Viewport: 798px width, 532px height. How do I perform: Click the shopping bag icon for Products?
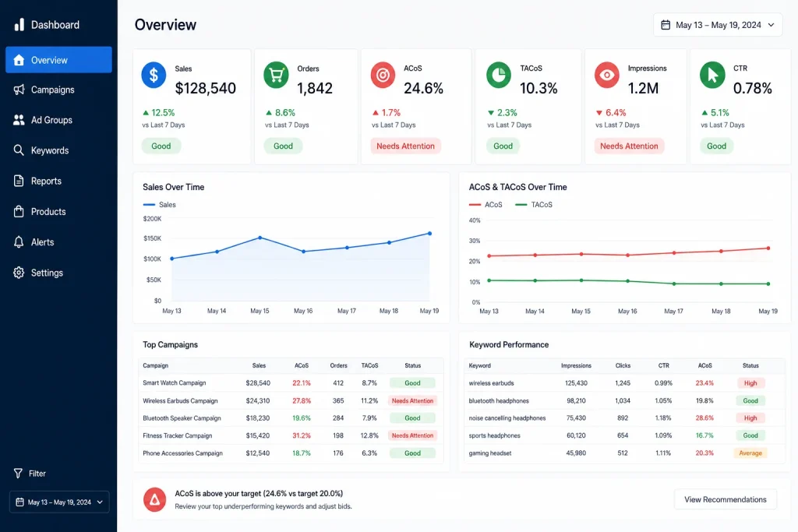point(19,211)
